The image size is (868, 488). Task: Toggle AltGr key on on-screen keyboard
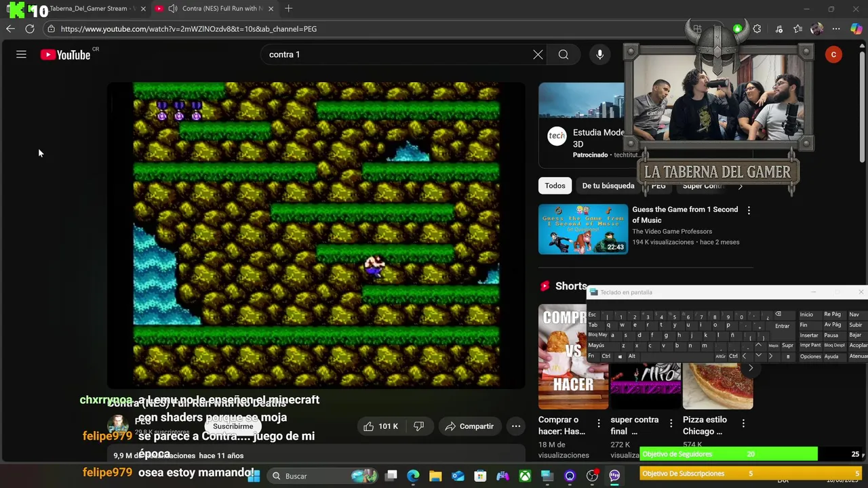click(720, 357)
